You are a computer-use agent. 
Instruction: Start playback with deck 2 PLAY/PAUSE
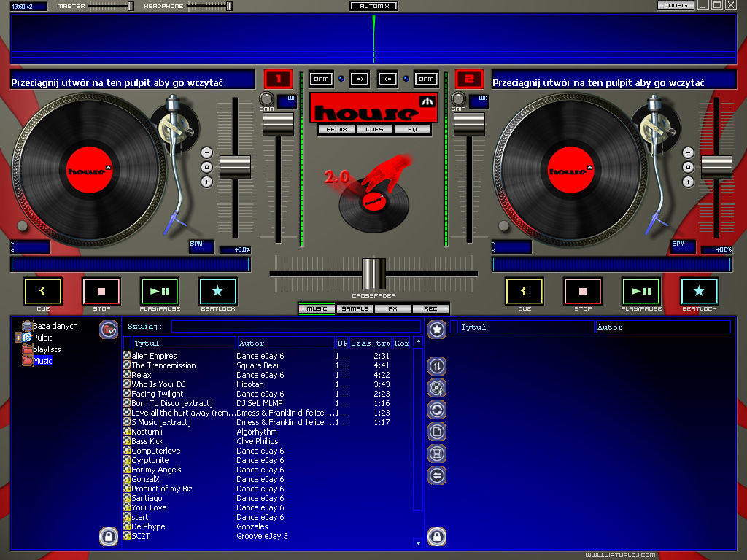640,291
